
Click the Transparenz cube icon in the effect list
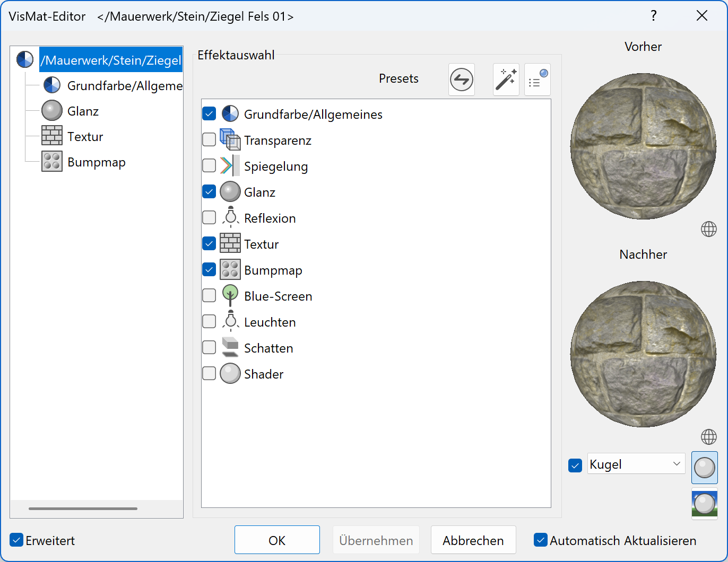pos(230,139)
